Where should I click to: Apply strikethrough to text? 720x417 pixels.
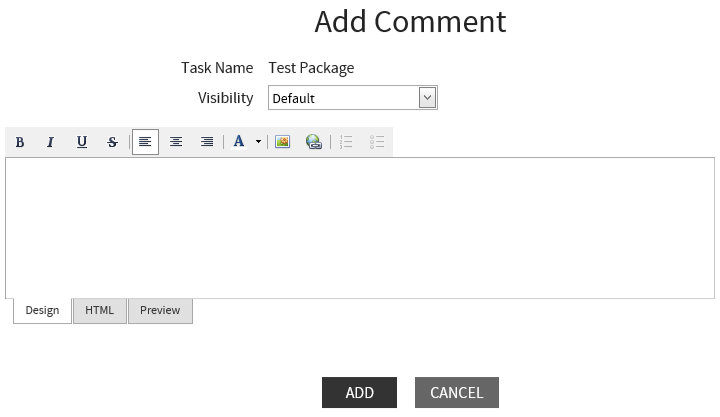[x=112, y=142]
